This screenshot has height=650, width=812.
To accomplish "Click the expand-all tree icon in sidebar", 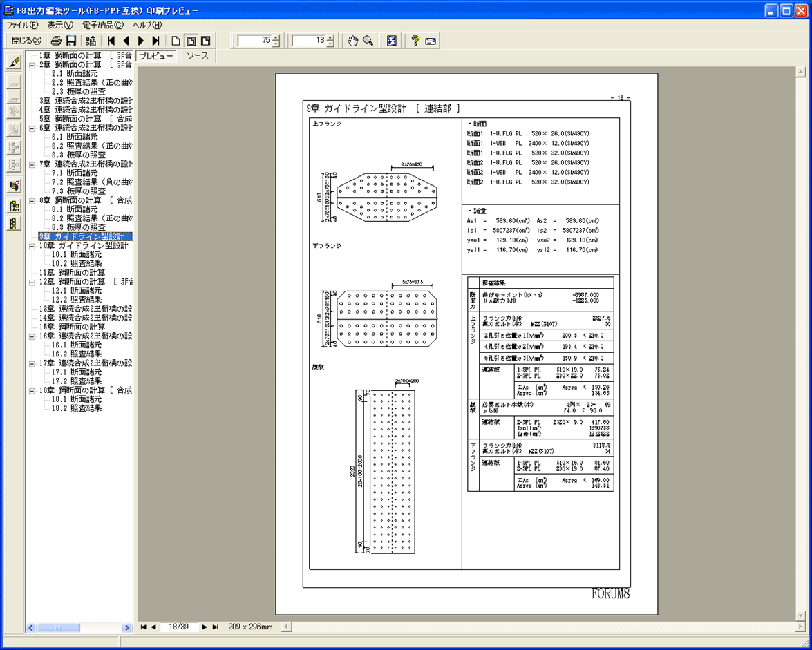I will [14, 206].
